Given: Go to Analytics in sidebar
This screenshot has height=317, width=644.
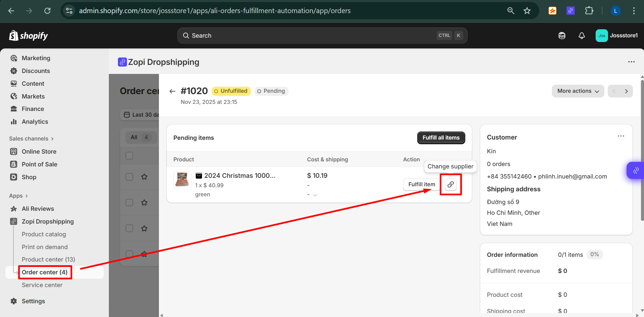Looking at the screenshot, I should [x=35, y=122].
